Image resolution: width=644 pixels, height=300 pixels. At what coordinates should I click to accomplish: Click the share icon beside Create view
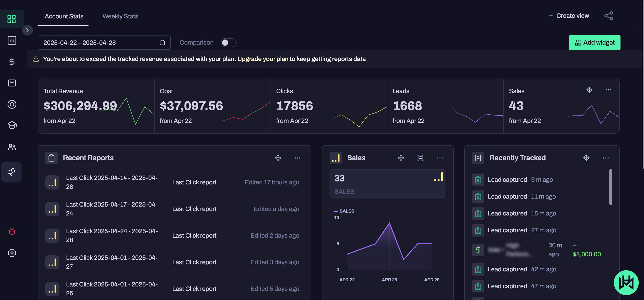click(x=609, y=16)
